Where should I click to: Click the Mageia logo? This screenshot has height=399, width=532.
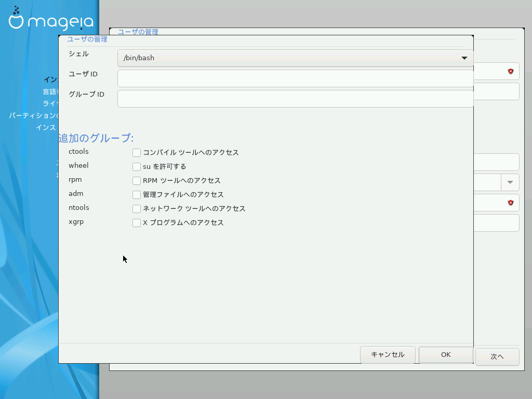[x=50, y=19]
